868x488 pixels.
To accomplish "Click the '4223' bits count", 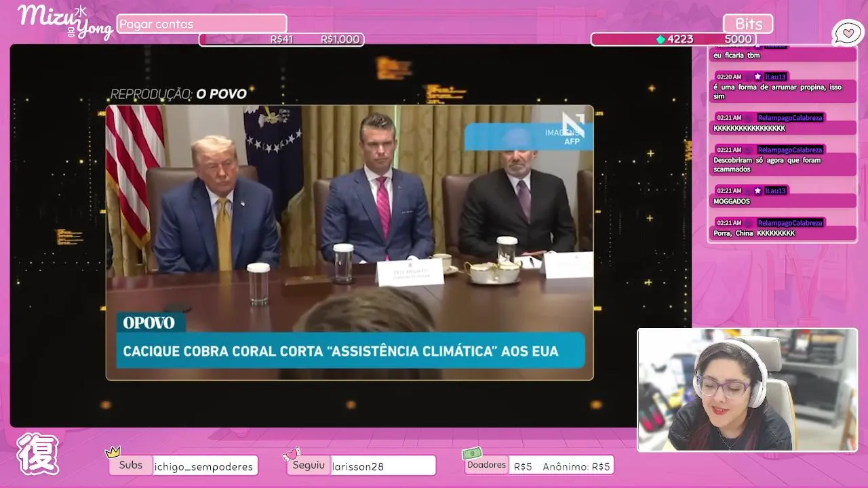I will (x=680, y=39).
